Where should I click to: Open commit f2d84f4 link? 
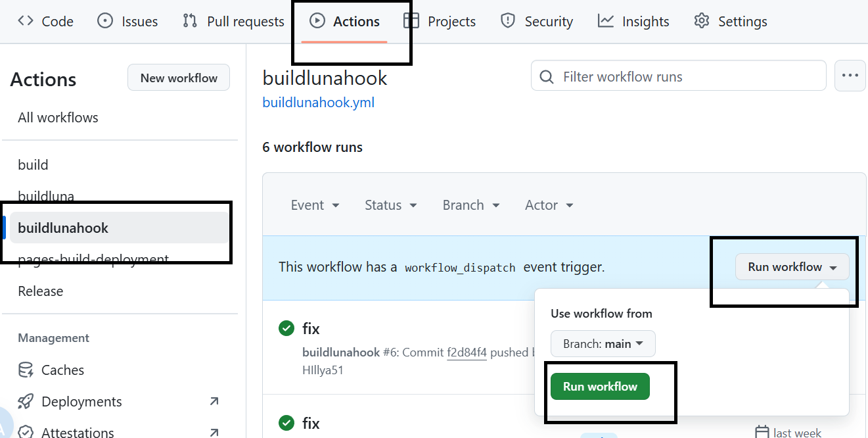click(x=467, y=353)
